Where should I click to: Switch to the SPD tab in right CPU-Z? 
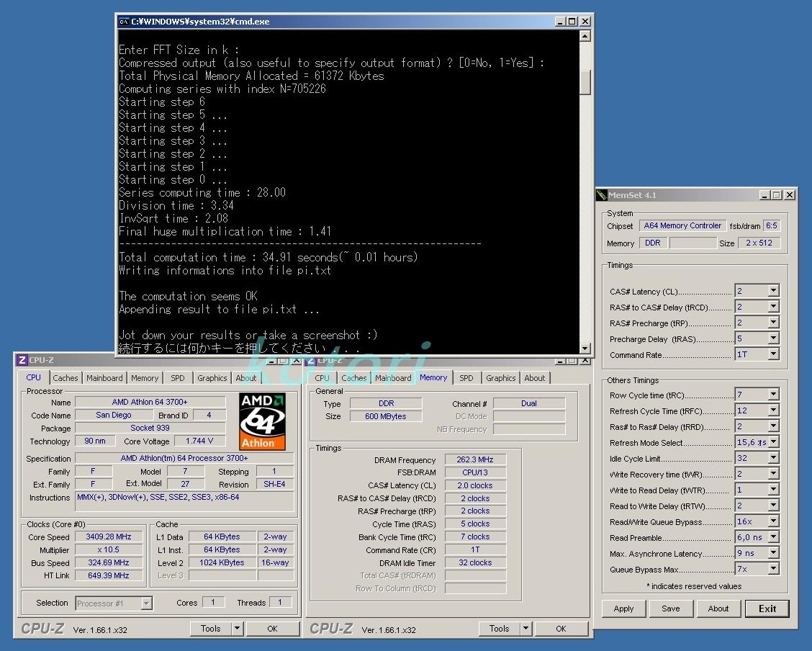click(x=466, y=378)
